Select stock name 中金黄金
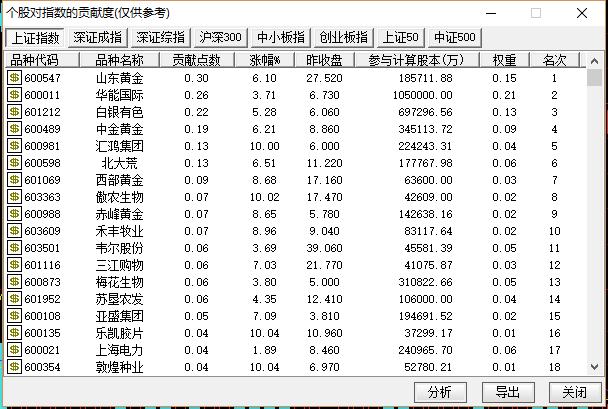The image size is (608, 409). tap(119, 129)
